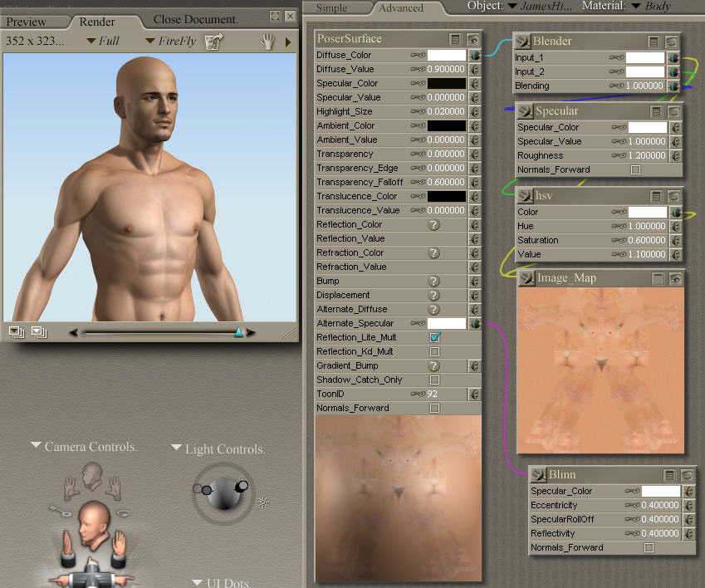Click the Bump channel question mark icon
The width and height of the screenshot is (705, 588).
[x=433, y=282]
